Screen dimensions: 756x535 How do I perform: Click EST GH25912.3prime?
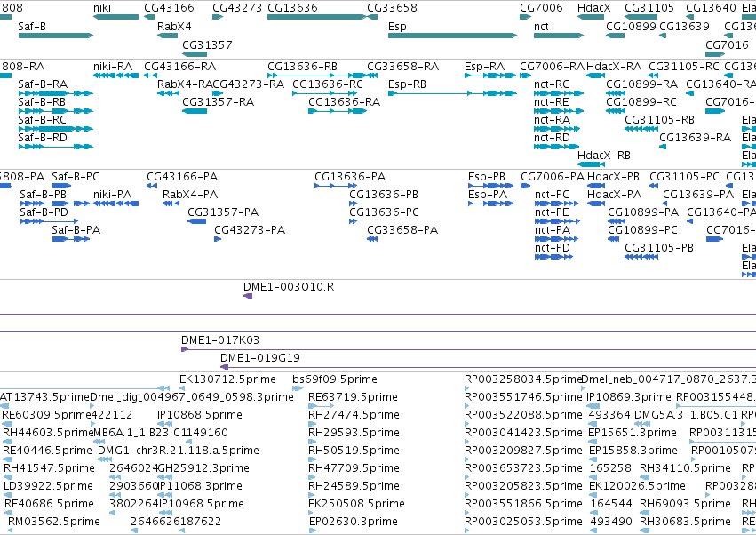point(203,468)
